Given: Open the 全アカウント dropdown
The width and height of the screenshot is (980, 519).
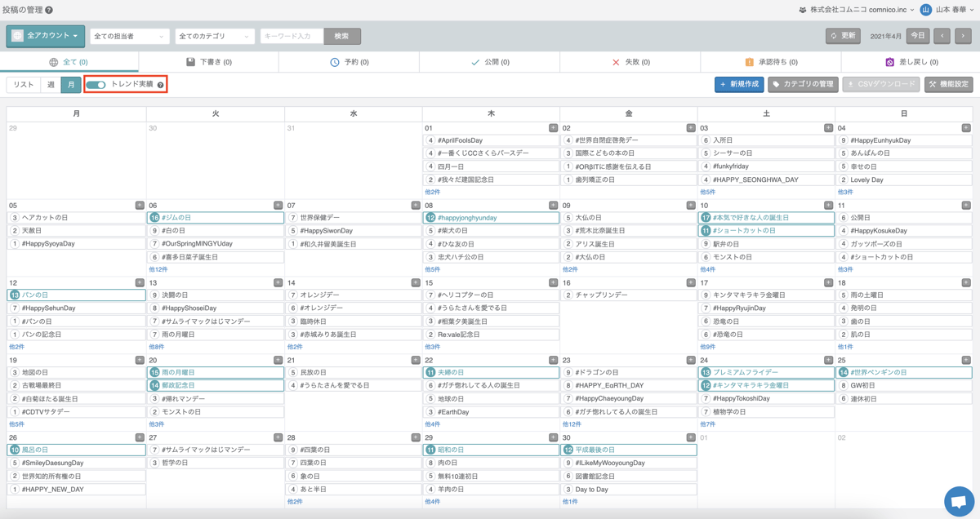Looking at the screenshot, I should tap(46, 36).
